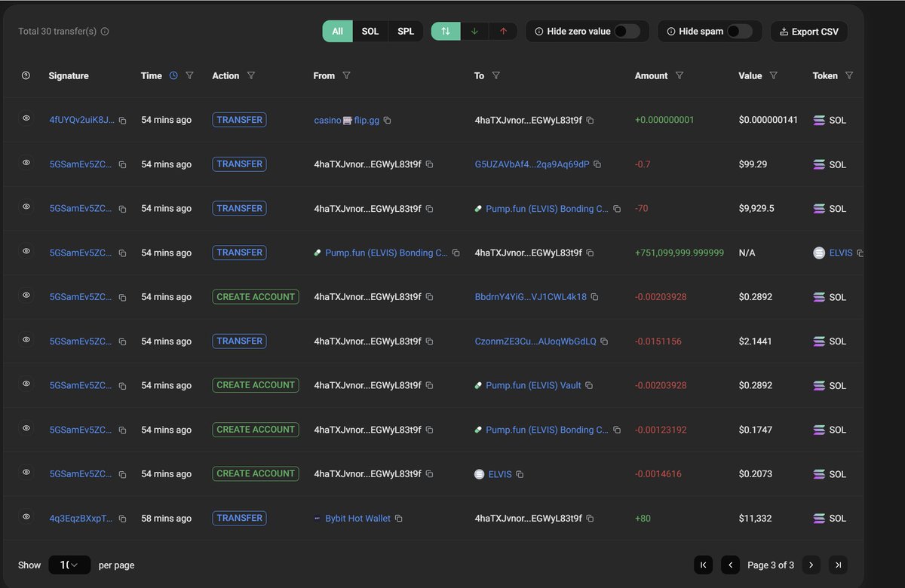Click eye icon for the -0.0014616 row
The width and height of the screenshot is (905, 588).
[x=26, y=472]
